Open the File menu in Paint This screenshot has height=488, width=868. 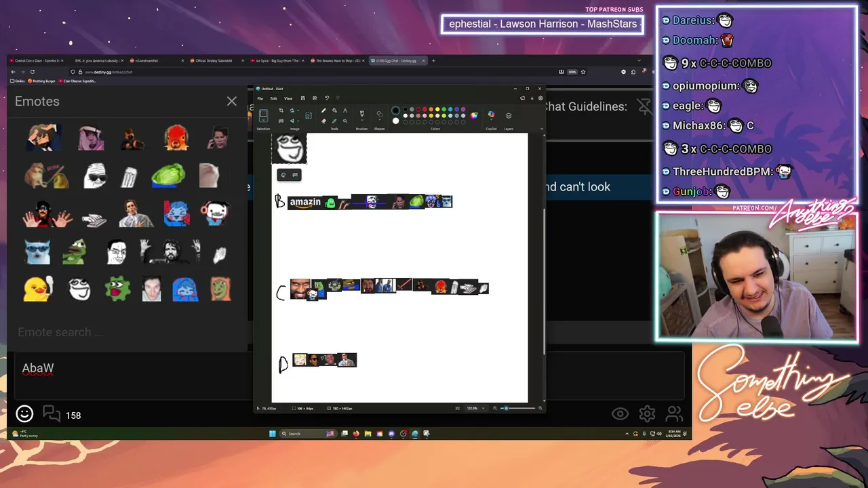tap(260, 98)
